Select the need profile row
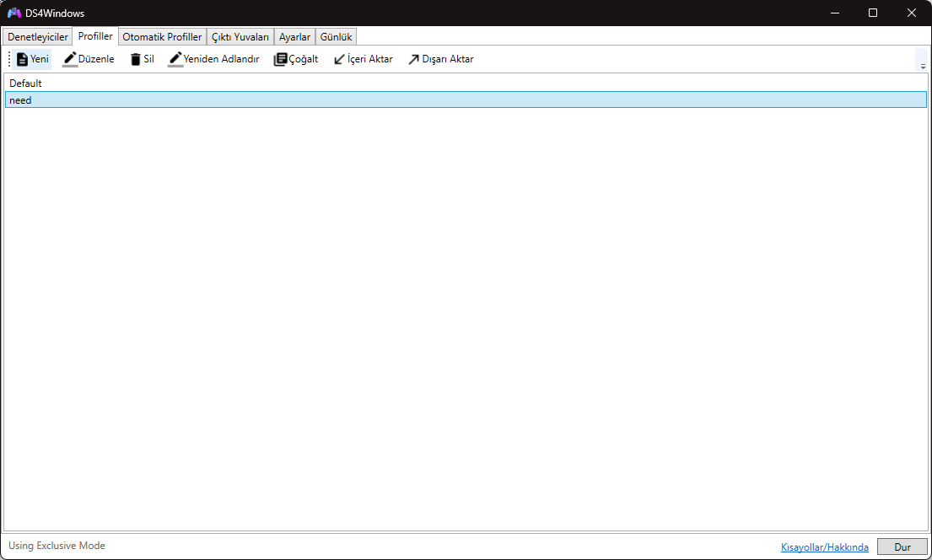Image resolution: width=932 pixels, height=560 pixels. pos(466,100)
